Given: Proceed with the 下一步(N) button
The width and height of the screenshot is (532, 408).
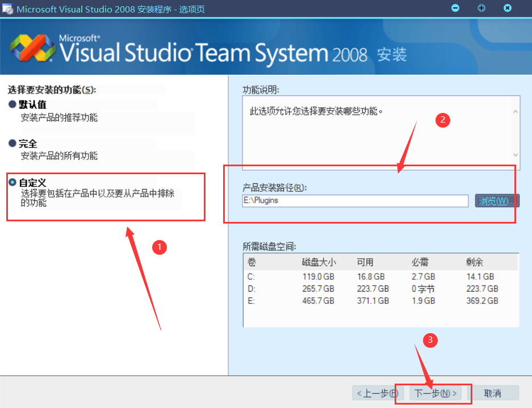Looking at the screenshot, I should 435,393.
